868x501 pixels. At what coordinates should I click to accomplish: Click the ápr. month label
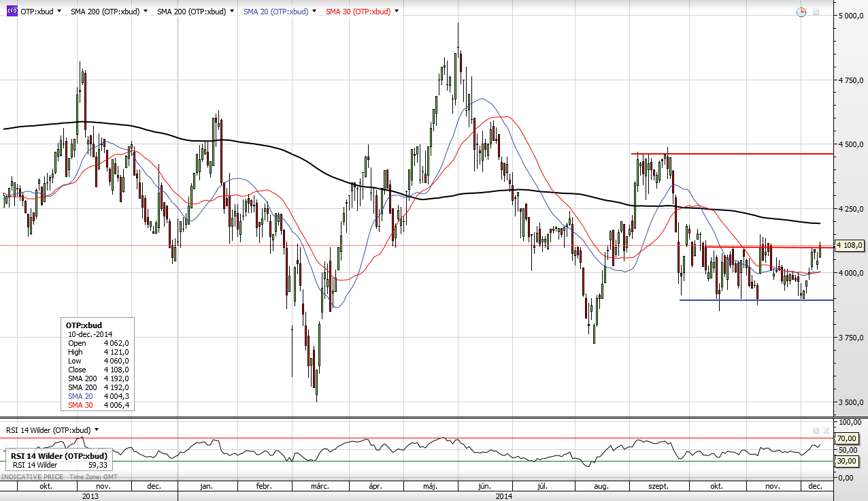click(x=376, y=487)
